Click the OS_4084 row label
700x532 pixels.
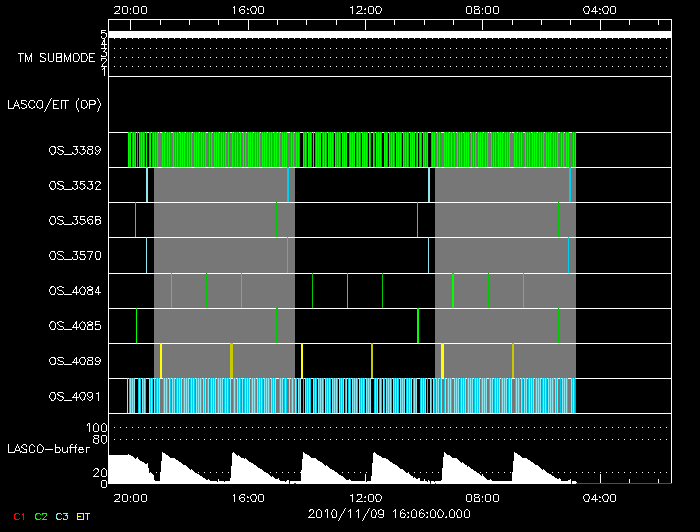[75, 291]
